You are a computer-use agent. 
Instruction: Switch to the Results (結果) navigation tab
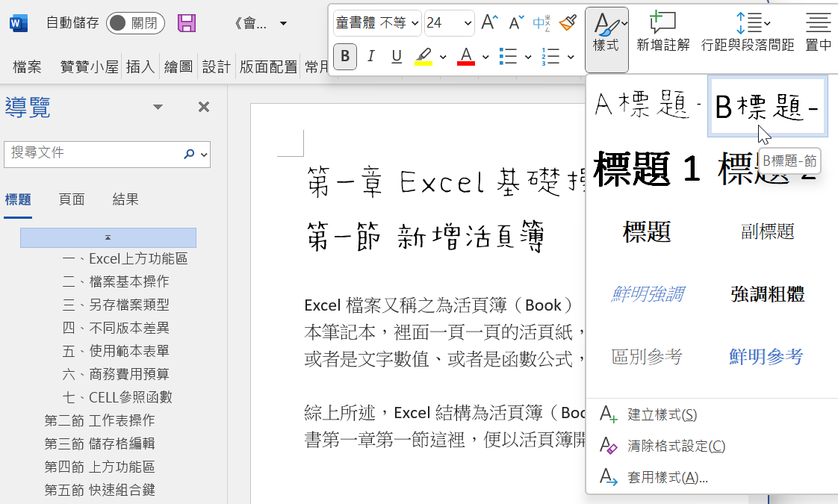[125, 200]
